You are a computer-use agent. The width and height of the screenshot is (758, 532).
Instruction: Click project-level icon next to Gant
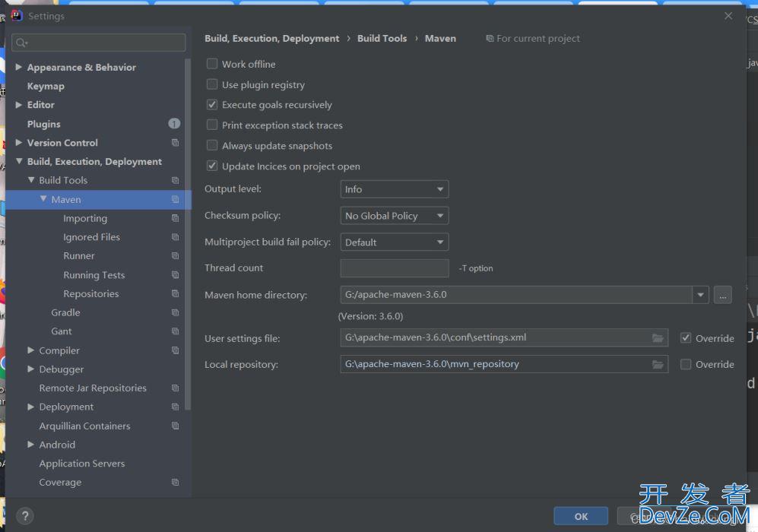point(175,331)
